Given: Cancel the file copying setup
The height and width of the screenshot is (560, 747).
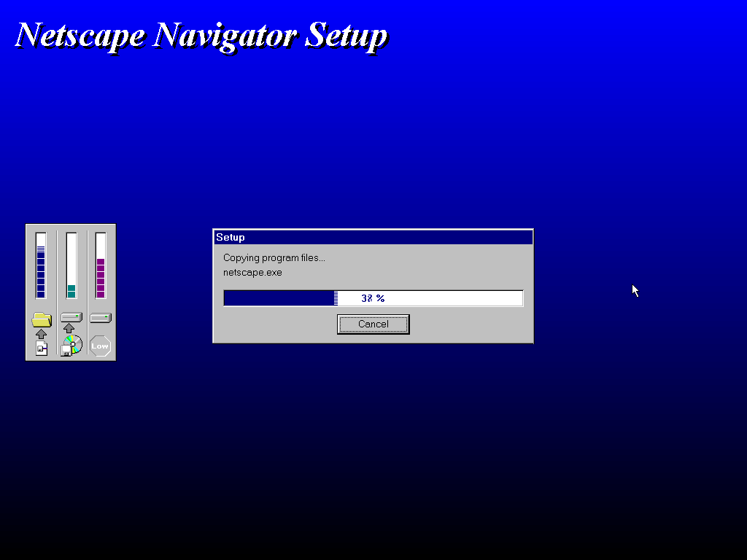Looking at the screenshot, I should 373,324.
